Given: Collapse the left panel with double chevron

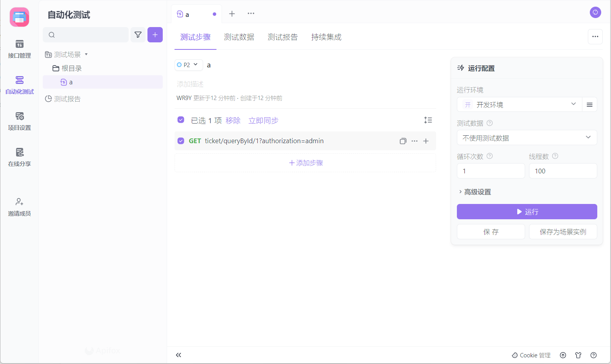Looking at the screenshot, I should [178, 355].
